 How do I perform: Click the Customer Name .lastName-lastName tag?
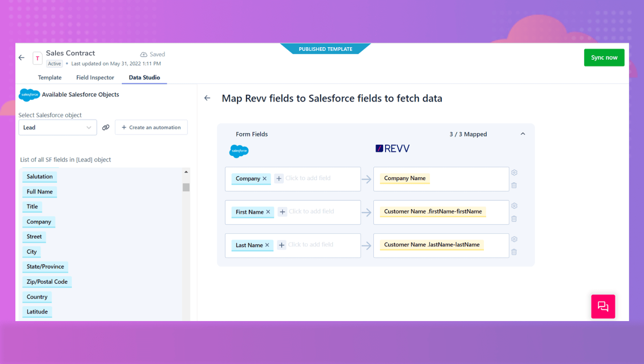[432, 245]
